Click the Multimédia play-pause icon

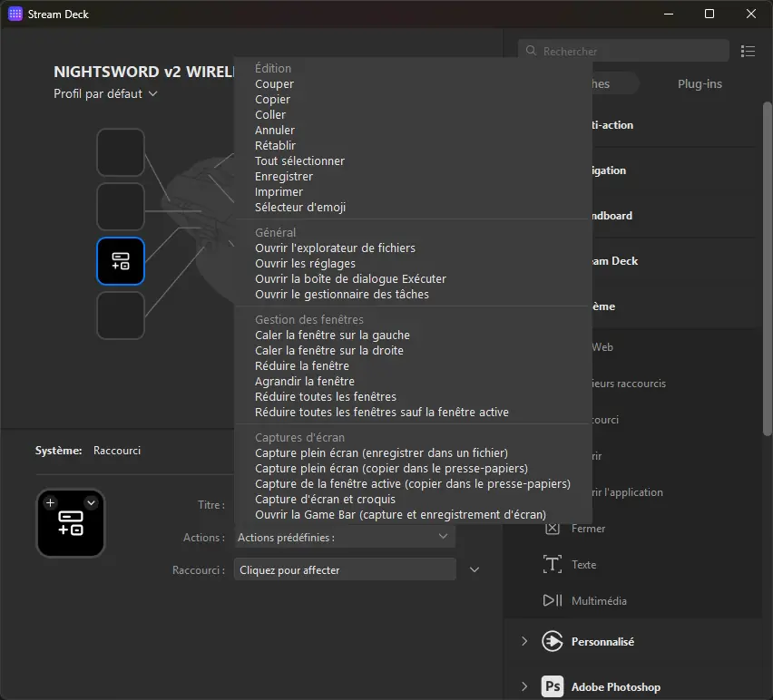[x=553, y=600]
